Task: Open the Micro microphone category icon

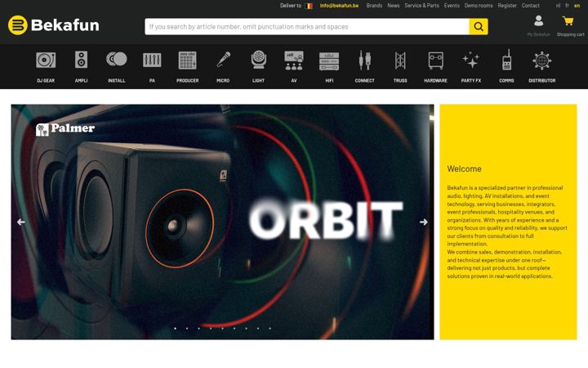Action: [x=223, y=60]
